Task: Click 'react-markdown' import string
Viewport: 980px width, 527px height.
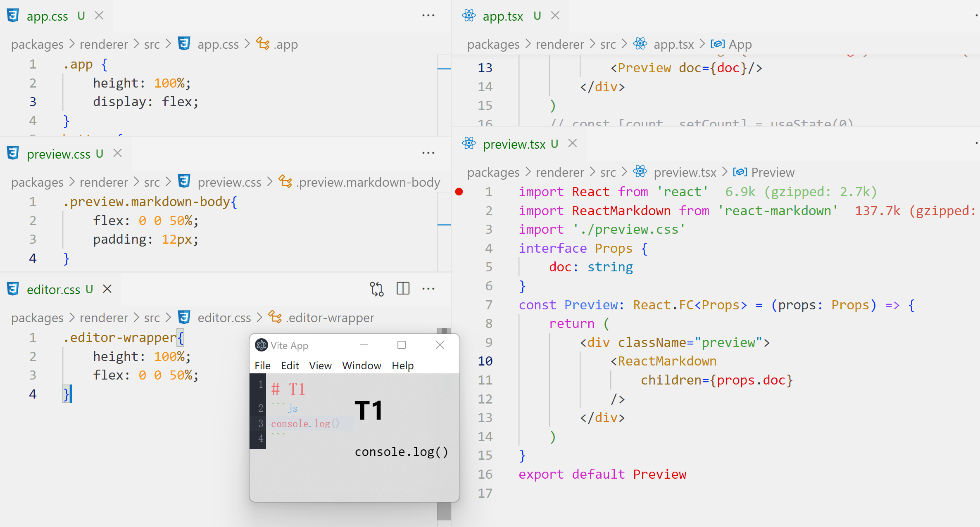Action: coord(778,211)
